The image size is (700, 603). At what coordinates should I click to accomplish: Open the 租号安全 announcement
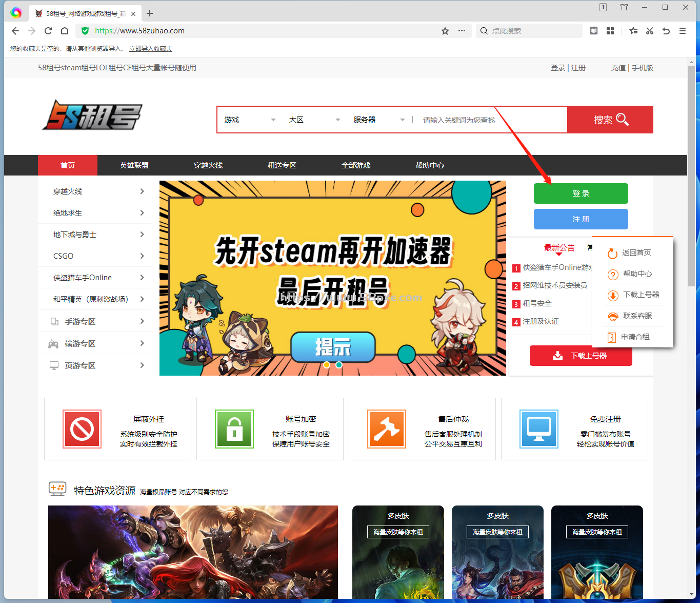pyautogui.click(x=537, y=303)
